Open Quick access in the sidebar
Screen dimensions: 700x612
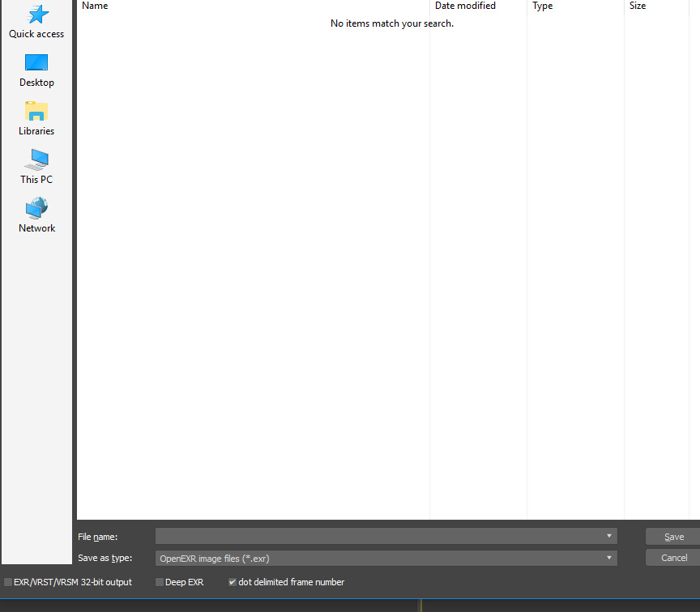click(36, 22)
